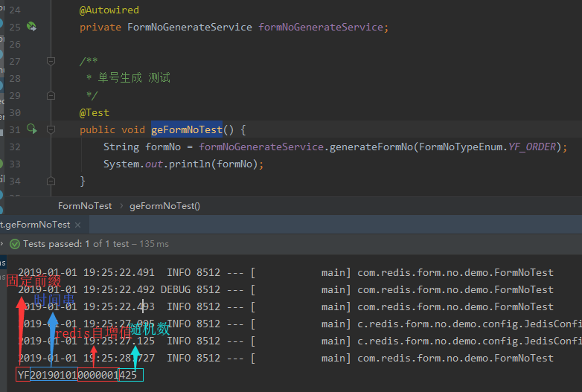Screen dimensions: 582x392
Task: Click the @Autowired annotation on line 24
Action: (109, 10)
